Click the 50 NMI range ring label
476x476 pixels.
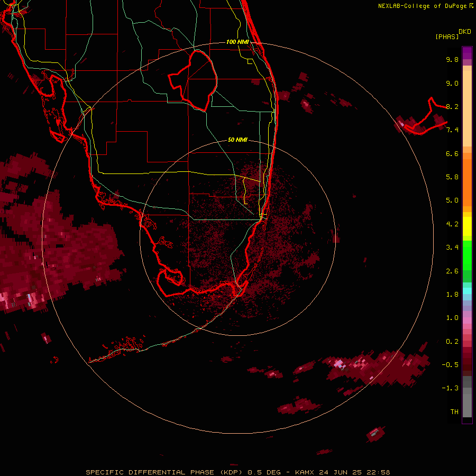237,140
